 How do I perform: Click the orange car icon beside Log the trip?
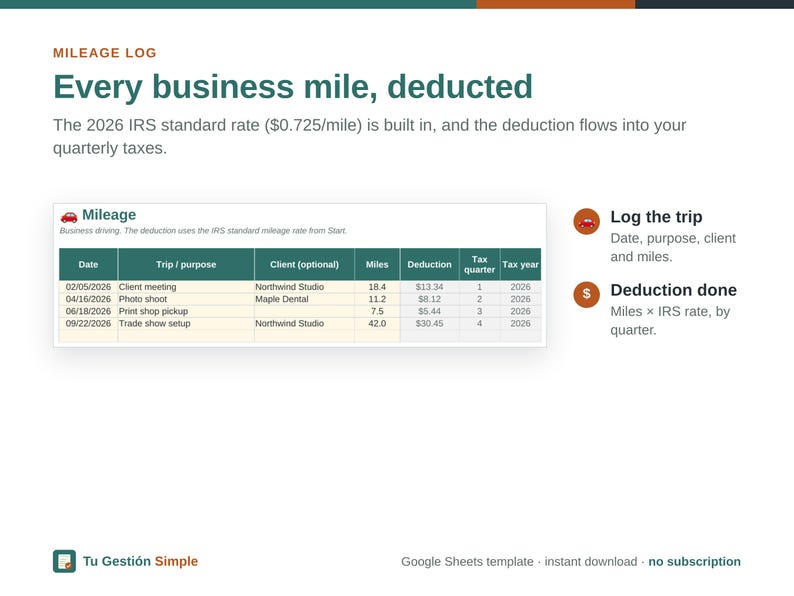(x=586, y=221)
